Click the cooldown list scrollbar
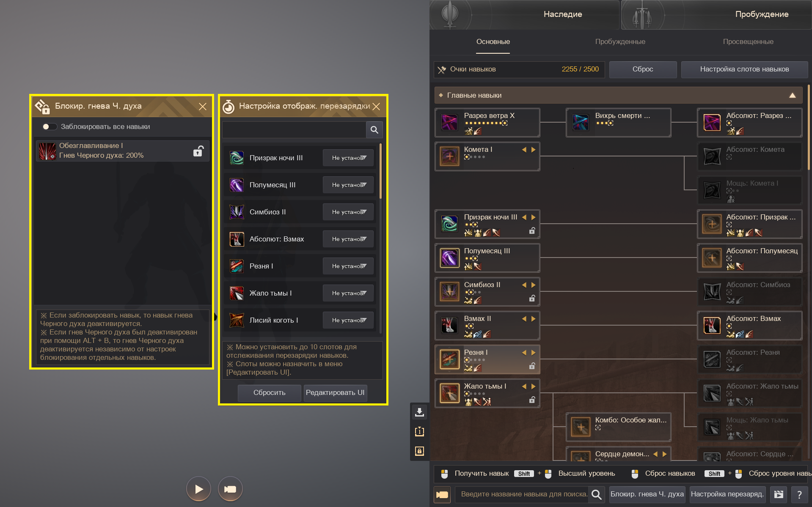The image size is (812, 507). 380,171
